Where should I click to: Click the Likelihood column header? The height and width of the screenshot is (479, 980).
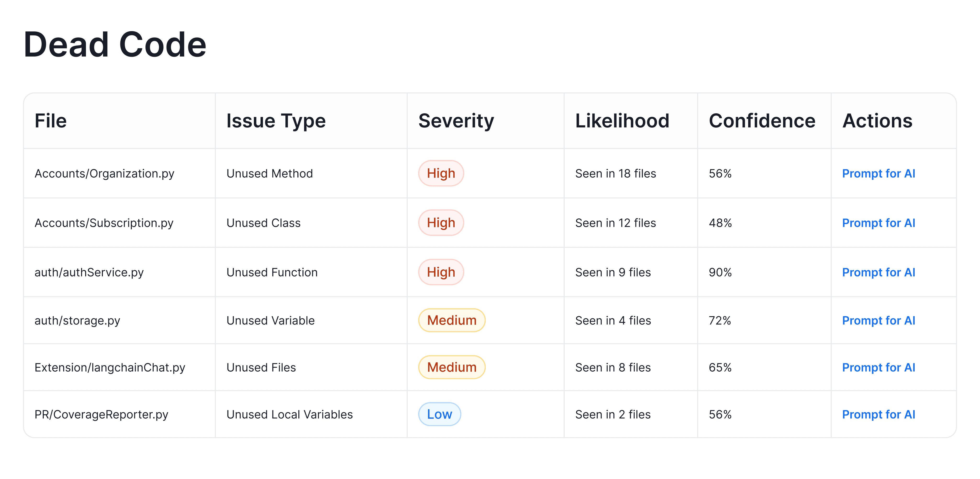click(x=622, y=121)
